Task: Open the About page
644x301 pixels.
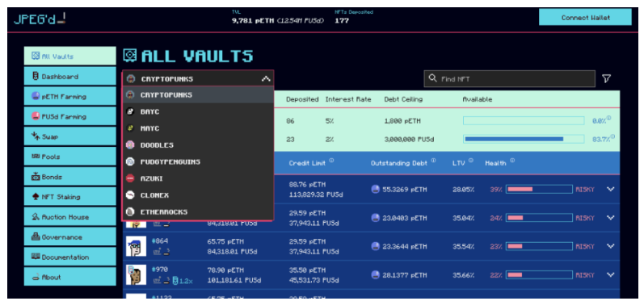Action: pos(69,278)
